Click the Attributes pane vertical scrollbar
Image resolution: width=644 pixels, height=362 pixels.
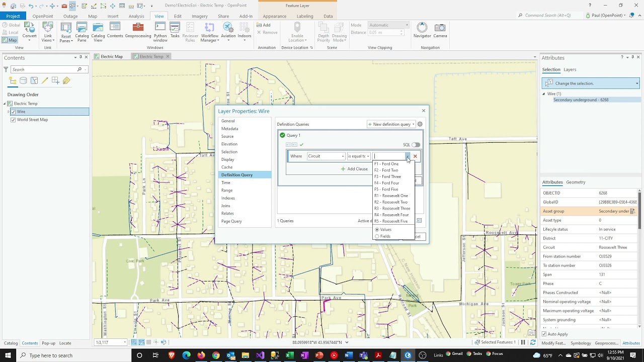(x=639, y=258)
